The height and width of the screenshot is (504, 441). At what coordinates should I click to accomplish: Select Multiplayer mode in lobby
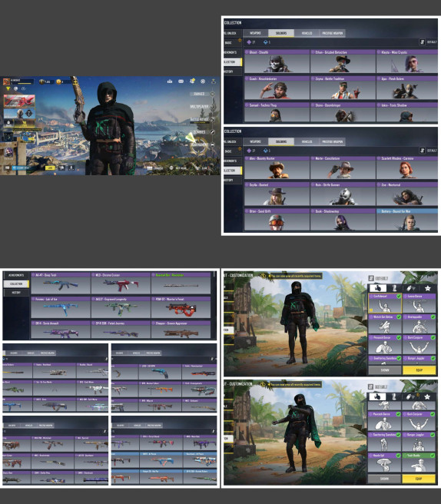point(199,106)
